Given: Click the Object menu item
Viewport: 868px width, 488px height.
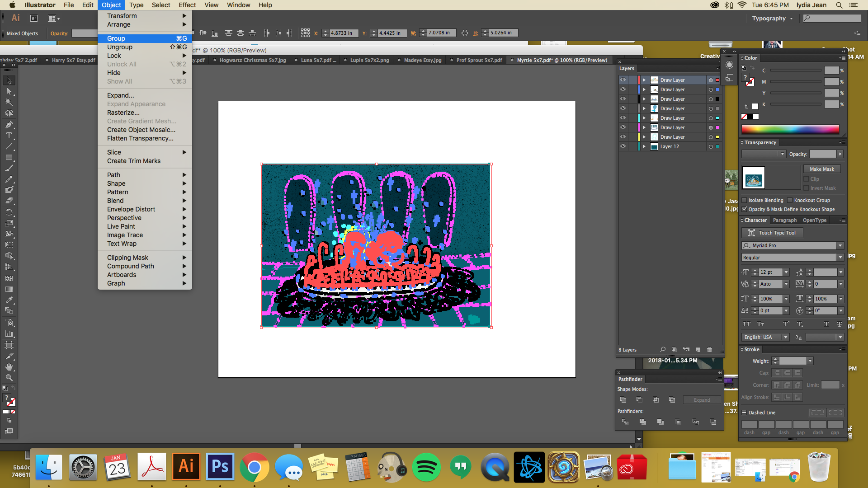Looking at the screenshot, I should 110,5.
